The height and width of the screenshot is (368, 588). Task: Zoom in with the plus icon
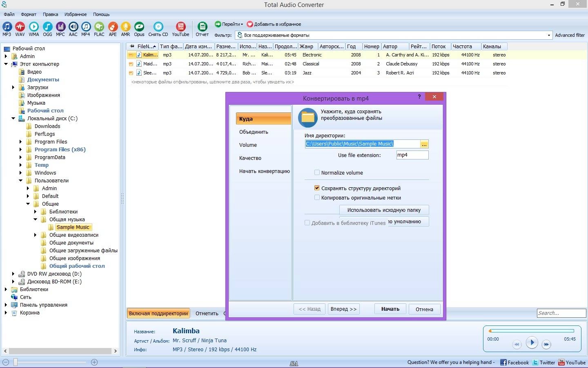[94, 362]
